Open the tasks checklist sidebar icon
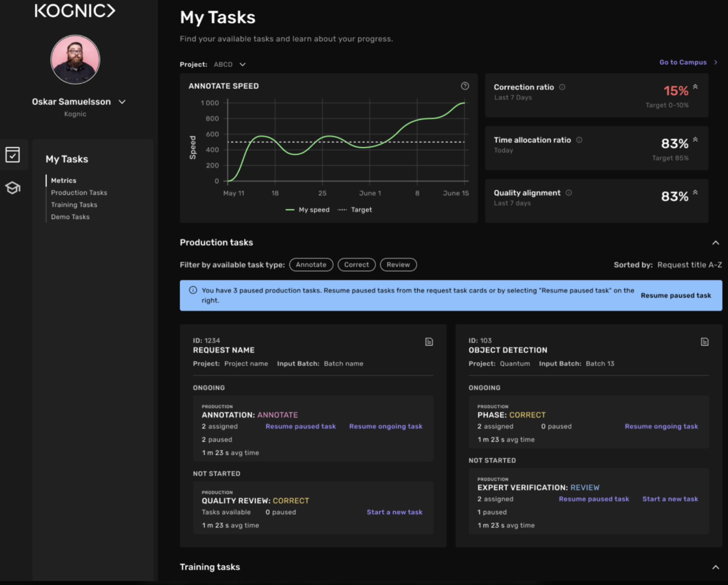This screenshot has height=585, width=728. (13, 155)
